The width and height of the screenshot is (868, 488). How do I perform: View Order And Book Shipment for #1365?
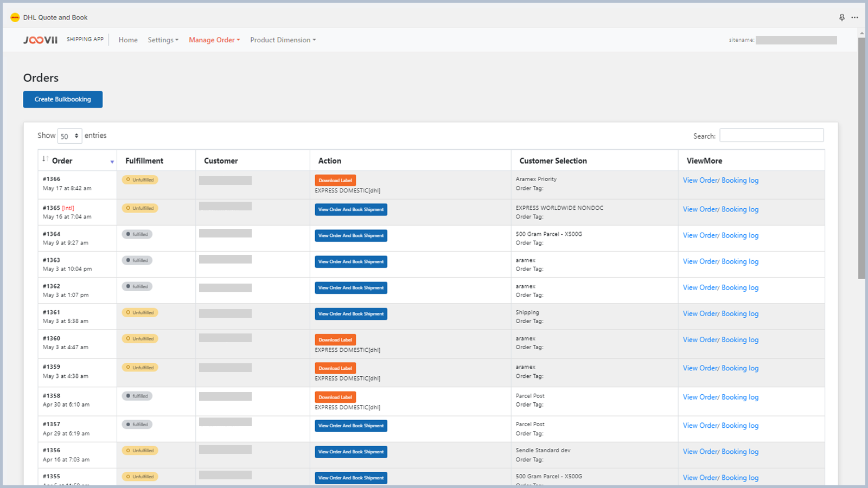coord(351,210)
